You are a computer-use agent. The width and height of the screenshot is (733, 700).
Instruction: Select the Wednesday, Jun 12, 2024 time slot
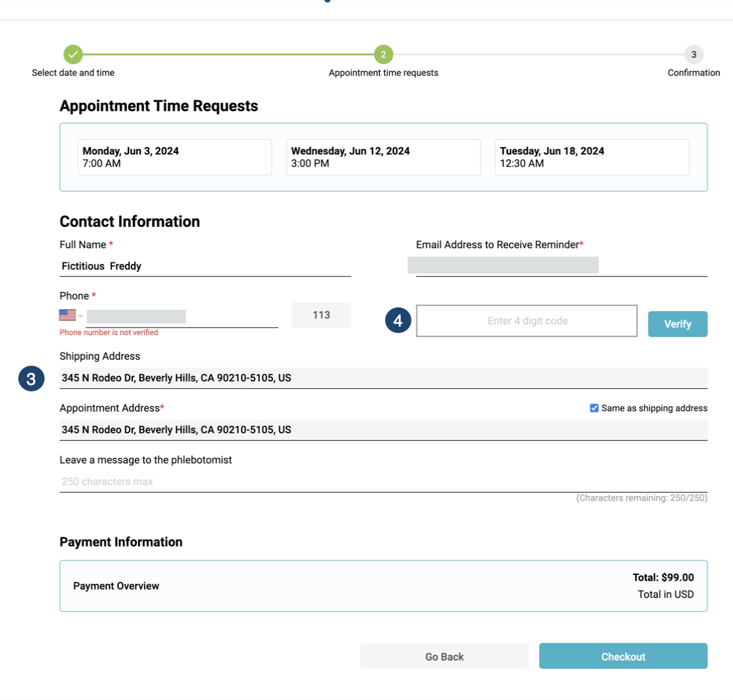coord(383,157)
